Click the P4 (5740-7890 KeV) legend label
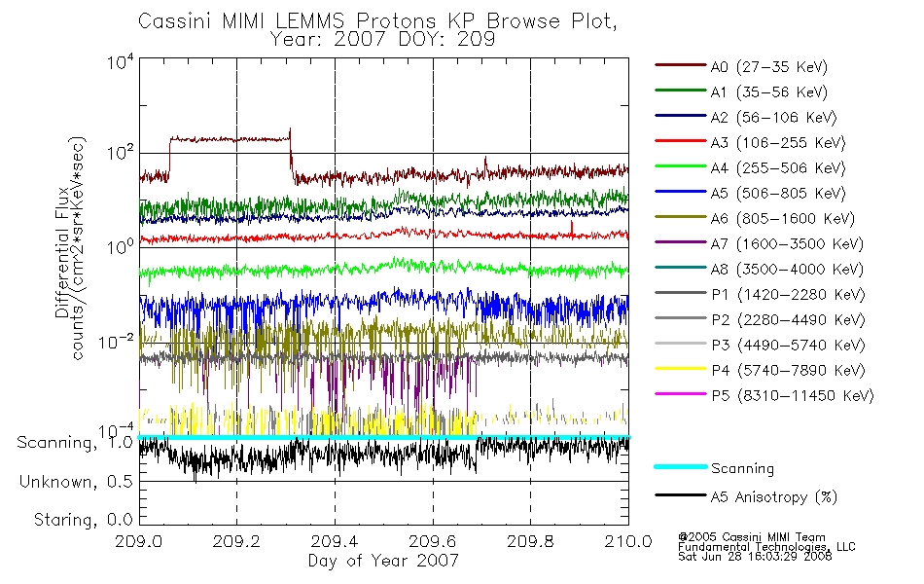The width and height of the screenshot is (924, 584). 788,371
